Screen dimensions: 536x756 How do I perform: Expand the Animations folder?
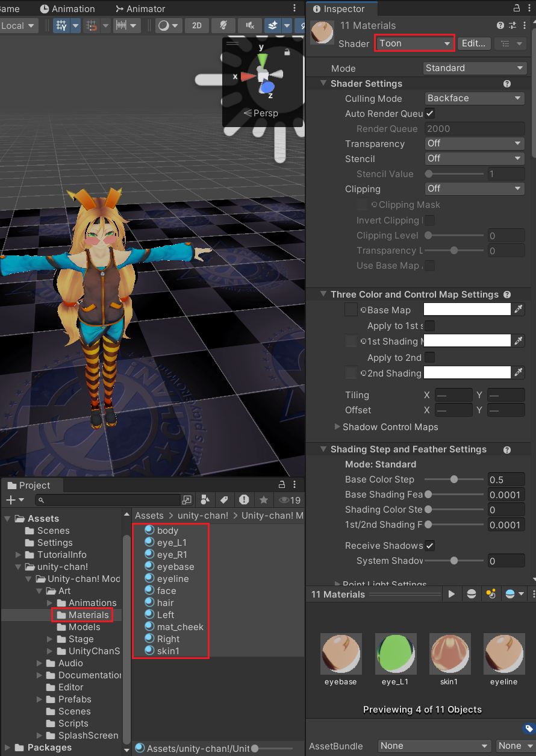(50, 603)
